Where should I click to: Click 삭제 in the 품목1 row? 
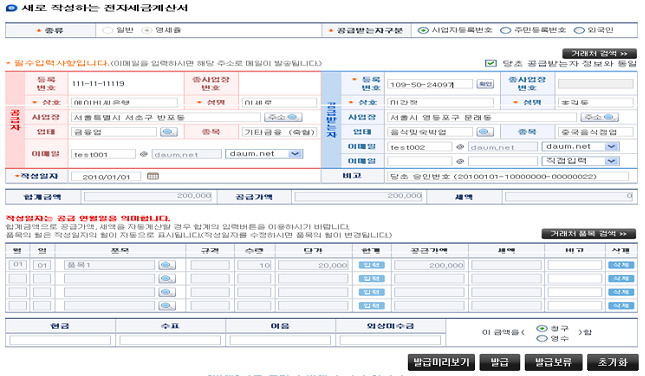click(621, 265)
